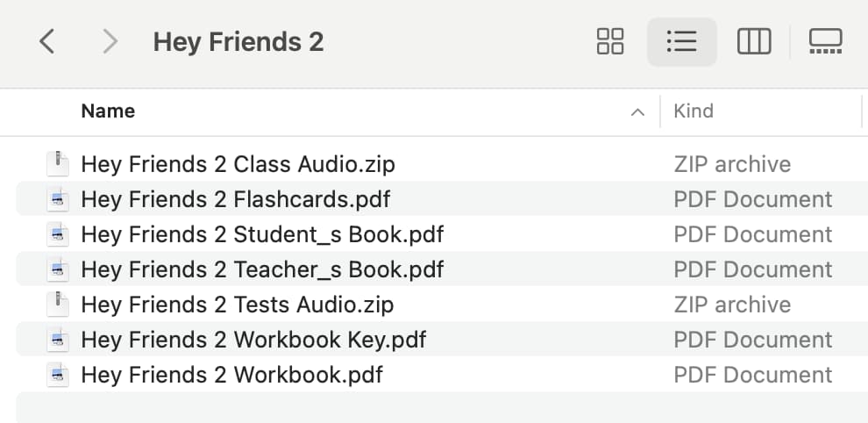
Task: Click the Tests Audio zip file icon
Action: [58, 305]
